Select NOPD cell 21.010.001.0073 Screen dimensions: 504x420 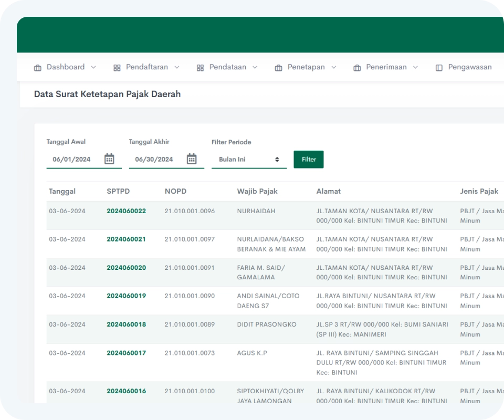pyautogui.click(x=190, y=353)
